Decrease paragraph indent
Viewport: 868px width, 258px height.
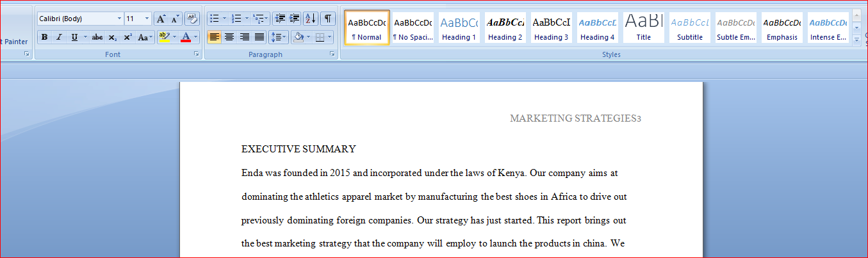[x=279, y=19]
